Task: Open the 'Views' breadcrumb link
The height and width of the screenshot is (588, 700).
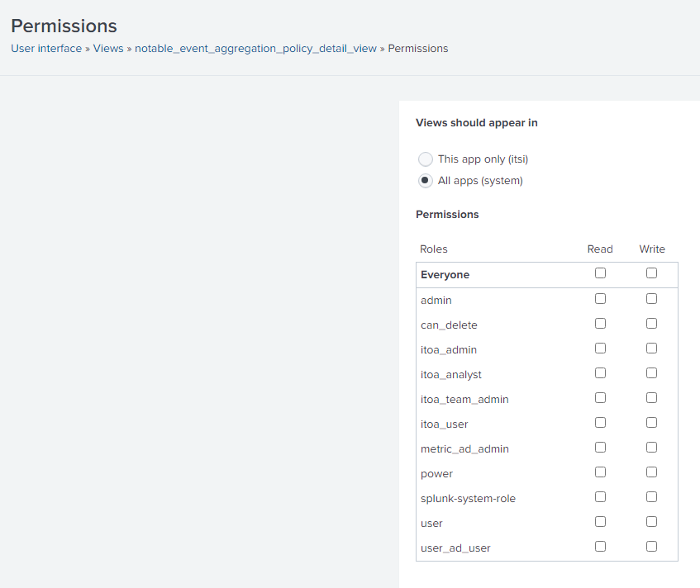Action: pos(107,48)
